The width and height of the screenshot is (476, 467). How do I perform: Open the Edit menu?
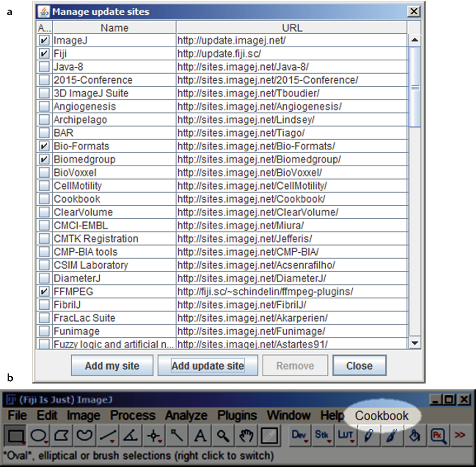pyautogui.click(x=47, y=415)
